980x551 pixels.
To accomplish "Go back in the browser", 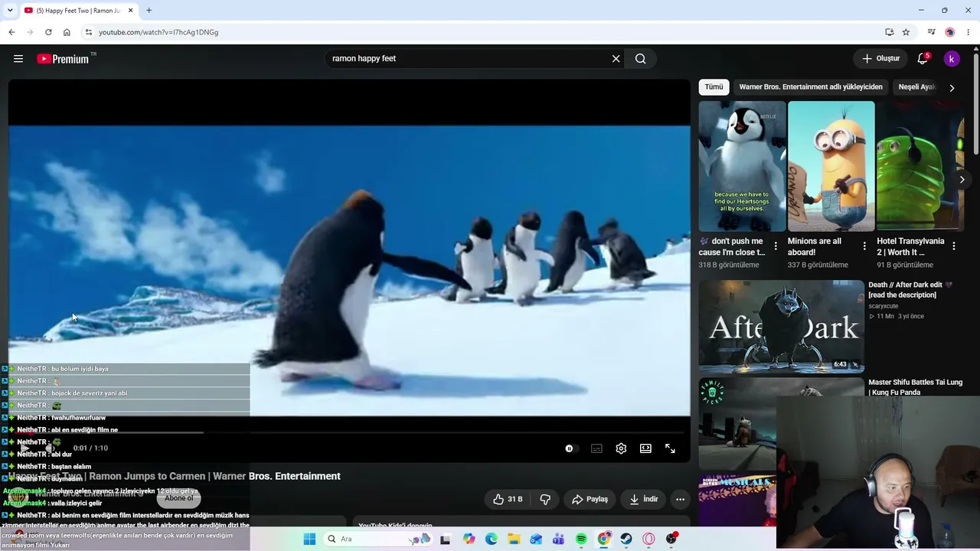I will coord(11,32).
